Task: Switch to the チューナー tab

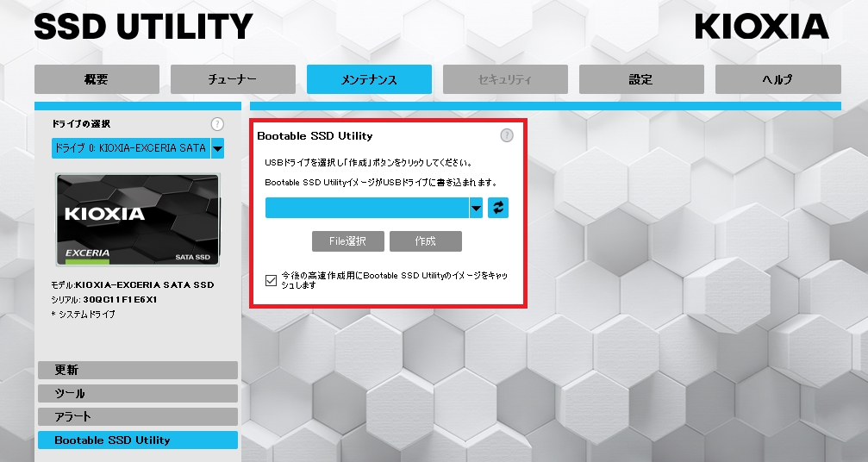Action: (x=233, y=79)
